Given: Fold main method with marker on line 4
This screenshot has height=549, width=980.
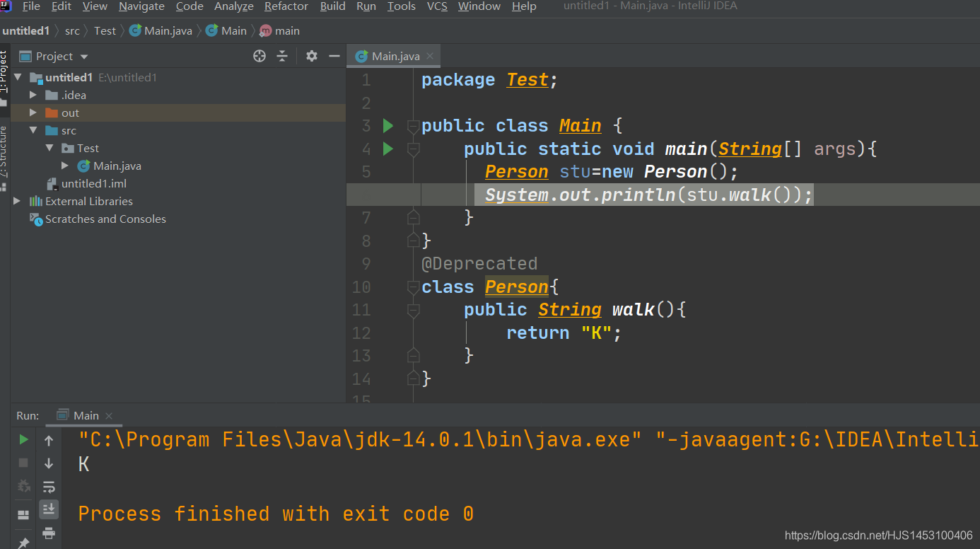Looking at the screenshot, I should (414, 150).
